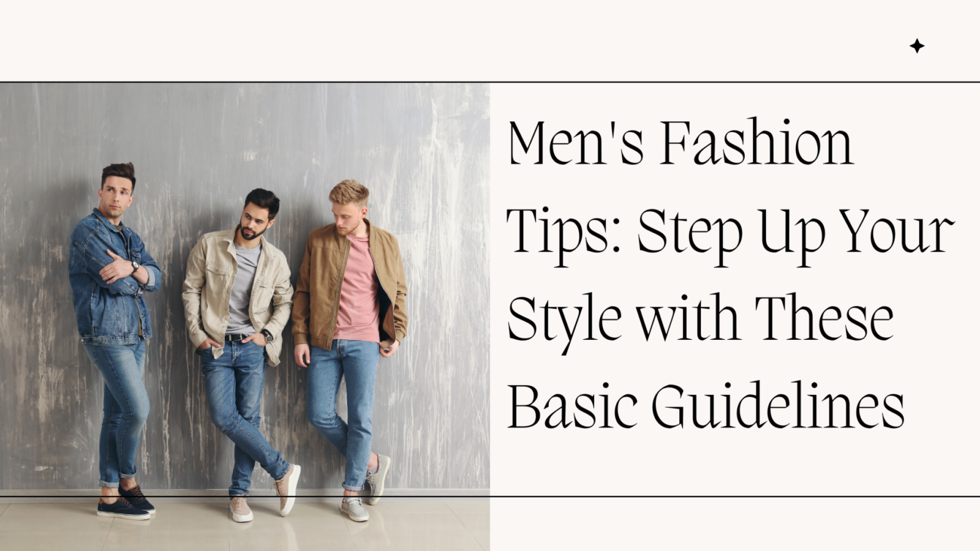
Task: Click the "Men's Fashion" headline line
Action: [x=681, y=143]
